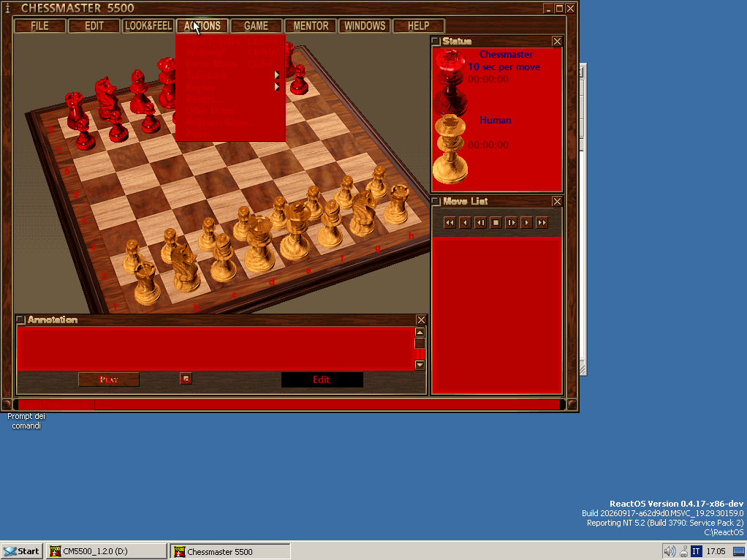Expand the Takeback submenu arrow
The height and width of the screenshot is (560, 747).
[277, 75]
